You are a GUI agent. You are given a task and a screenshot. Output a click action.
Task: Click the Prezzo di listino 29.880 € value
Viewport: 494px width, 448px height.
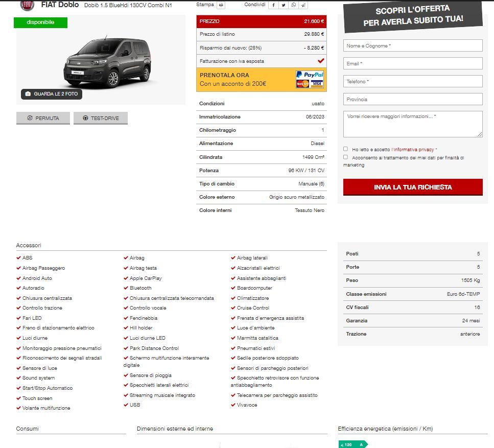(314, 34)
